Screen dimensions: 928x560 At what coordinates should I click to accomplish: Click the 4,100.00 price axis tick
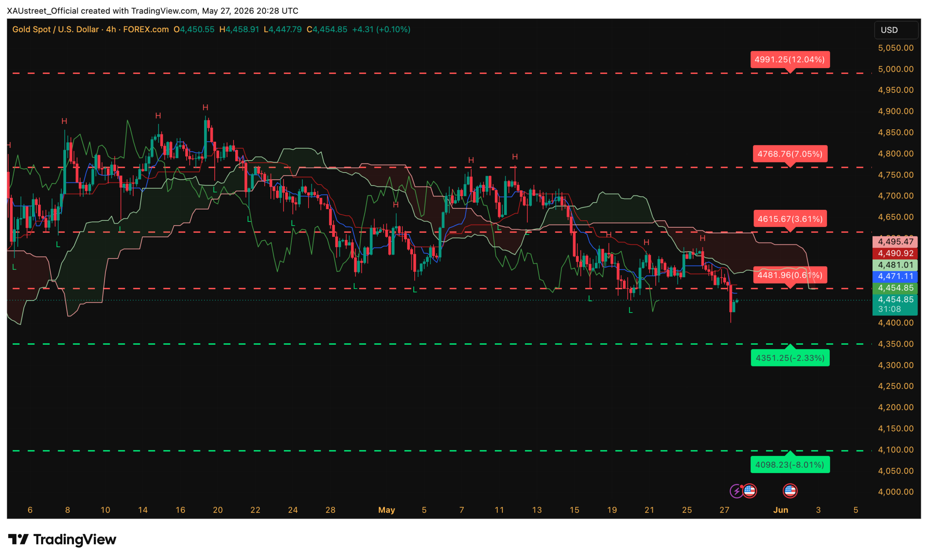896,450
